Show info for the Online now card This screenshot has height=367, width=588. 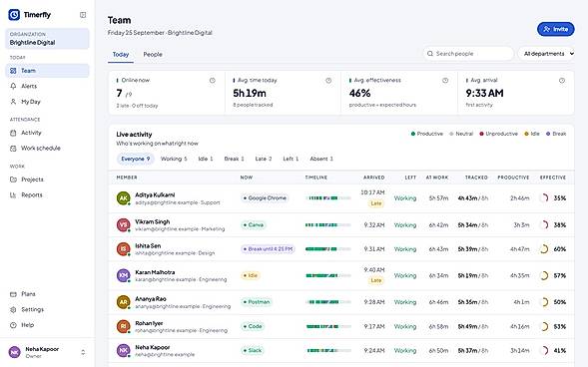pos(213,80)
